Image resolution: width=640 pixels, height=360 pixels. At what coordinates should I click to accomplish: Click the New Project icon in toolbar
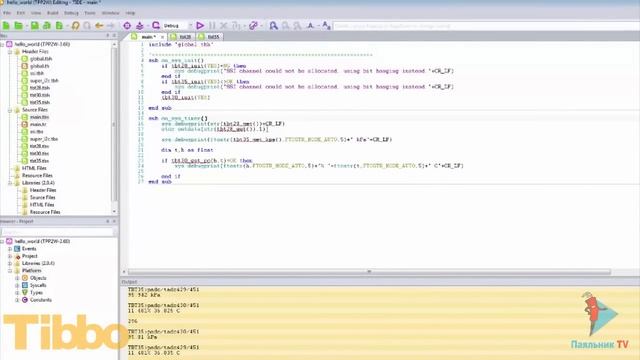click(6, 26)
